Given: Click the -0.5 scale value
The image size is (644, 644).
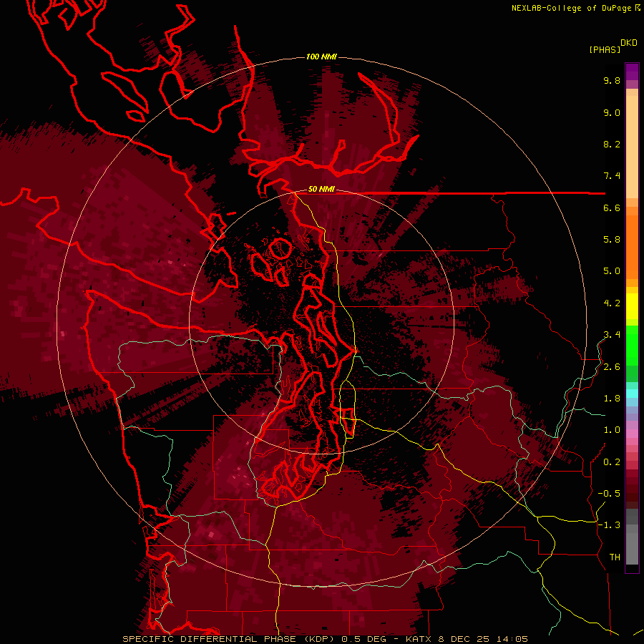Looking at the screenshot, I should click(609, 494).
